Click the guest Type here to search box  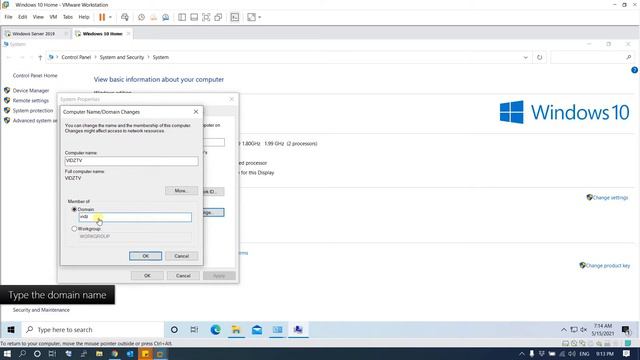93,330
